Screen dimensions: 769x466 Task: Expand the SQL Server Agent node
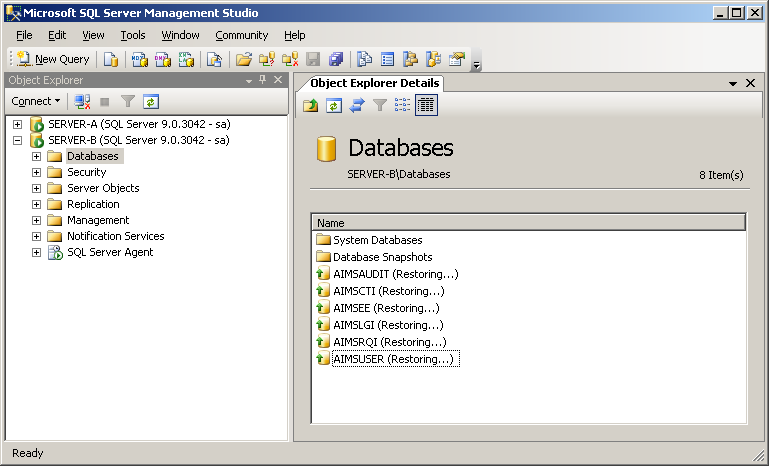[36, 252]
